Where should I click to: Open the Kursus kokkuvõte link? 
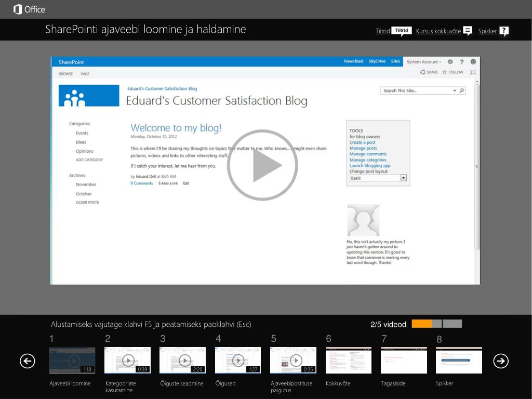point(438,31)
